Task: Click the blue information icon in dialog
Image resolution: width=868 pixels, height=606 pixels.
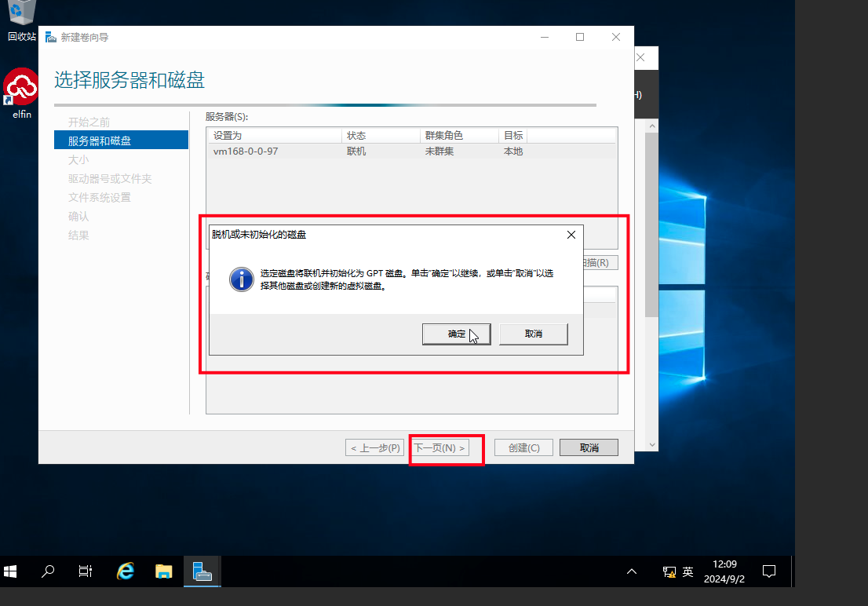Action: 242,279
